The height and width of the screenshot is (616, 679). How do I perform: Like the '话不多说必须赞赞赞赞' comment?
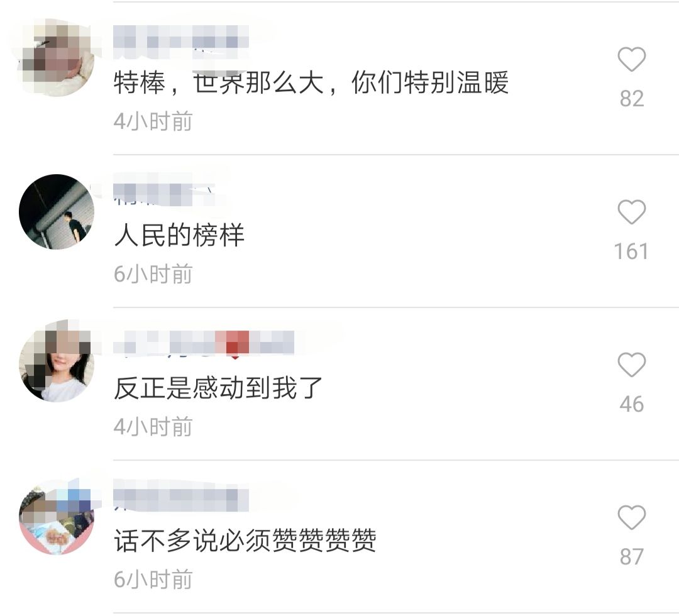pos(631,517)
